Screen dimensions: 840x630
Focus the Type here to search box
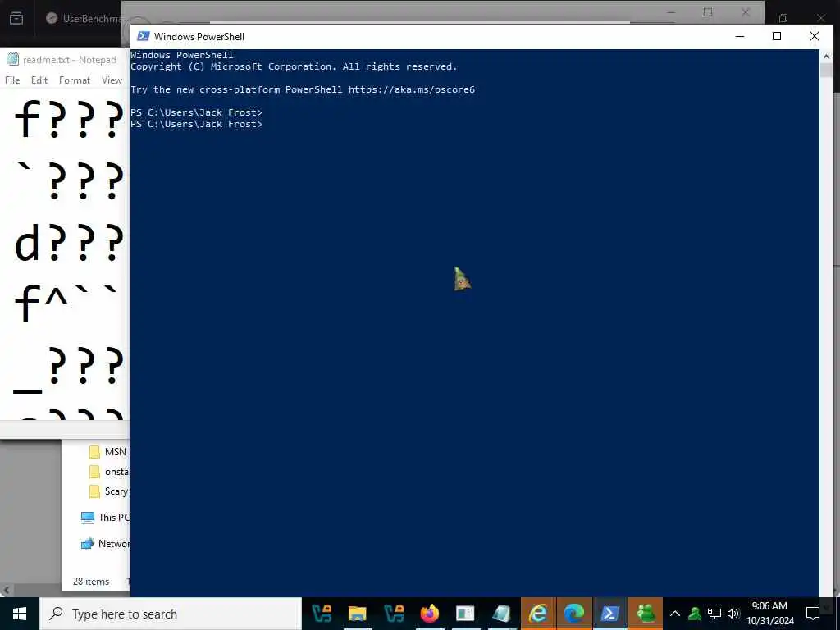[171, 614]
